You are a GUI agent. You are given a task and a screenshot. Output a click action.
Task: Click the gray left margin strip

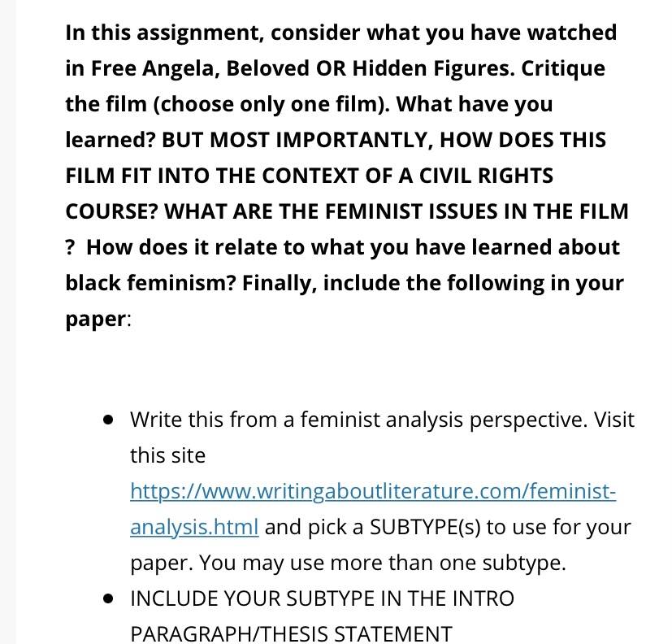[7, 322]
